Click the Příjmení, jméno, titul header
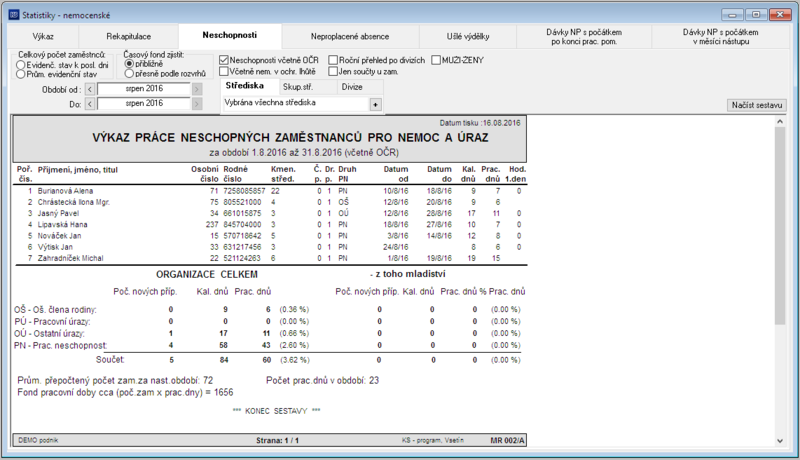This screenshot has width=800, height=460. (78, 170)
